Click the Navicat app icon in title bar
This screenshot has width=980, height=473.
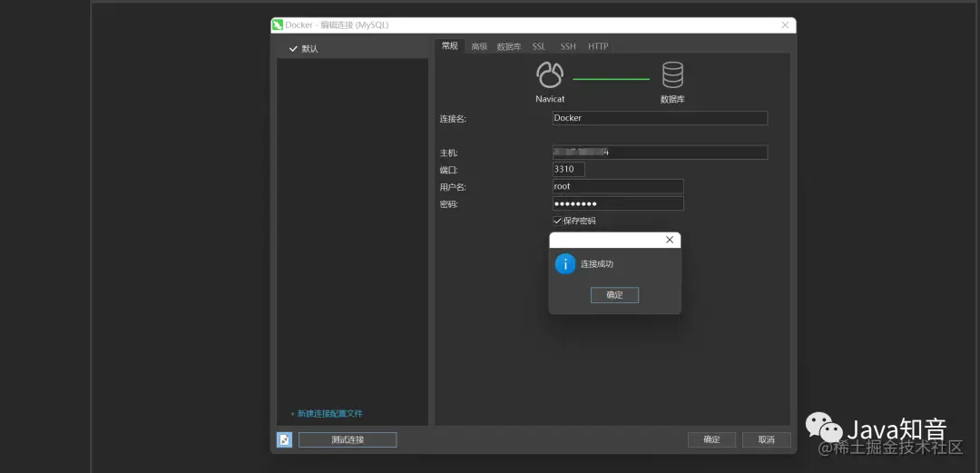pos(278,25)
